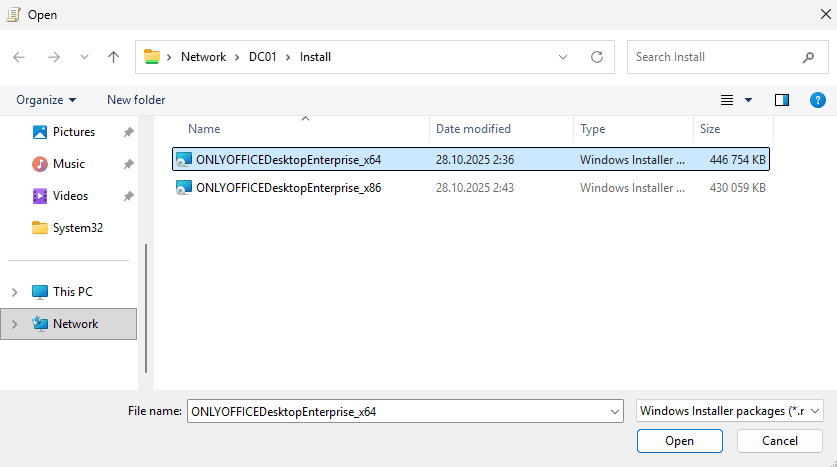Click the pin icon beside Videos
This screenshot has height=467, width=837.
pyautogui.click(x=129, y=196)
